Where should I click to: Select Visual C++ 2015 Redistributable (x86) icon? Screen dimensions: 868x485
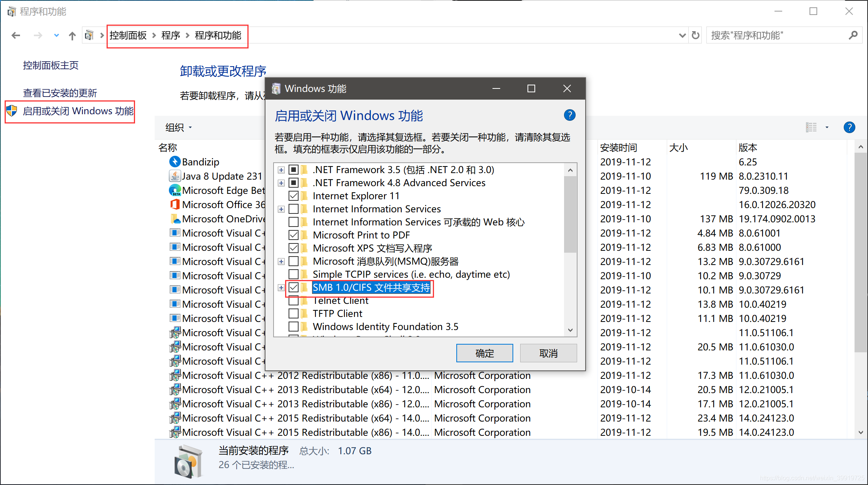point(175,432)
